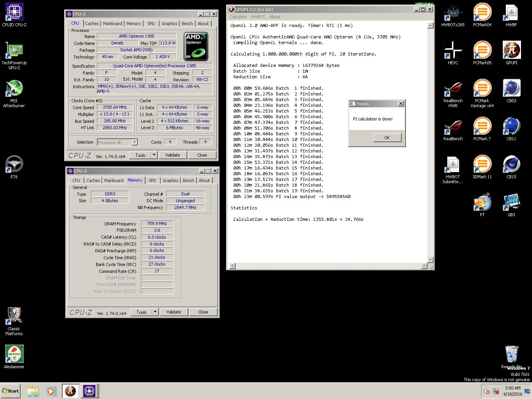Click the Start button
532x399 pixels.
(10, 391)
